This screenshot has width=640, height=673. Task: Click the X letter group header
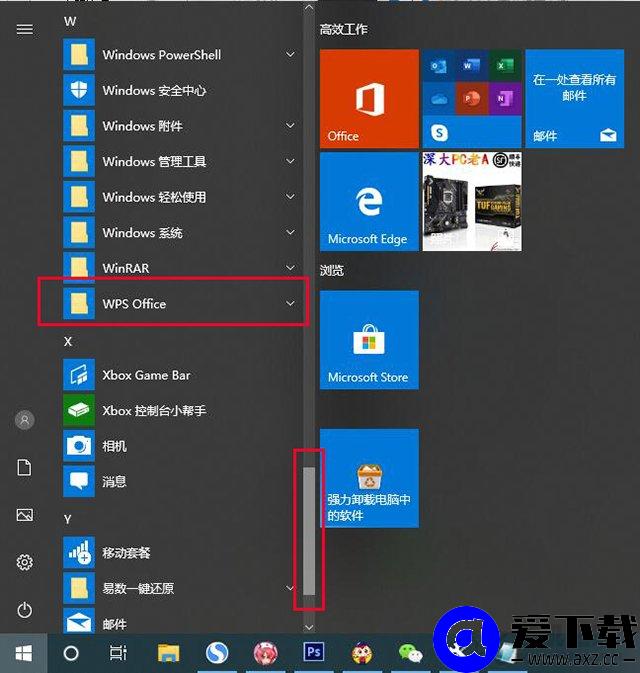coord(68,342)
